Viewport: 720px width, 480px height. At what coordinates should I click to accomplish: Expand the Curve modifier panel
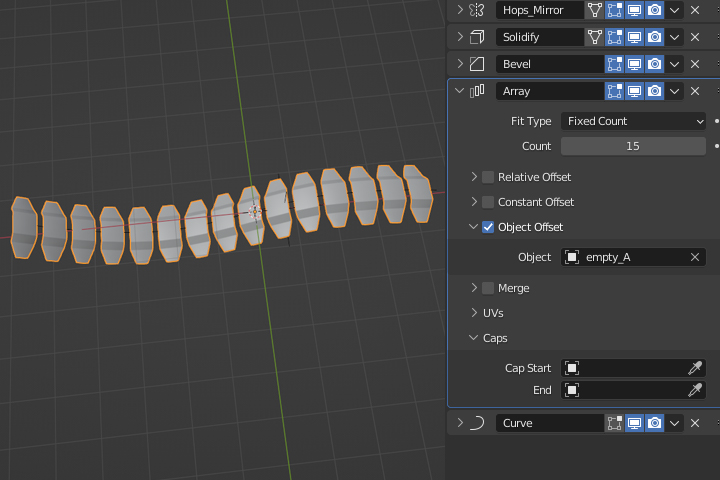tap(460, 423)
